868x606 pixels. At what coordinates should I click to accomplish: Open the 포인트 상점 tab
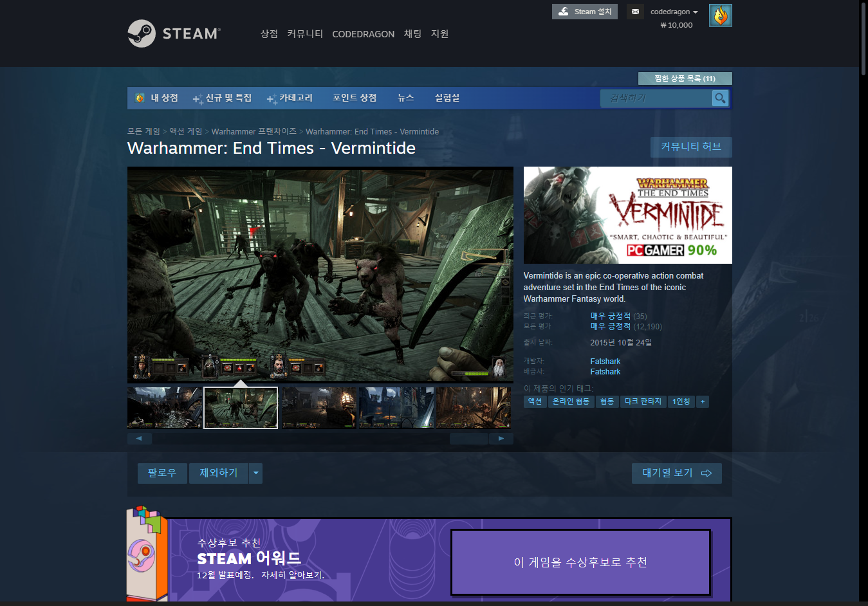pyautogui.click(x=355, y=98)
